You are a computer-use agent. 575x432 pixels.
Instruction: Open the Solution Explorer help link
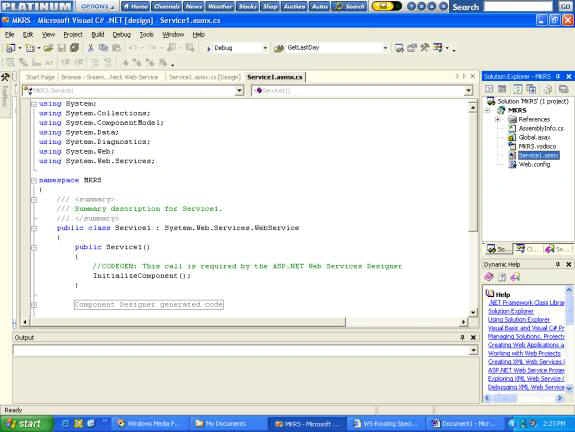coord(510,311)
